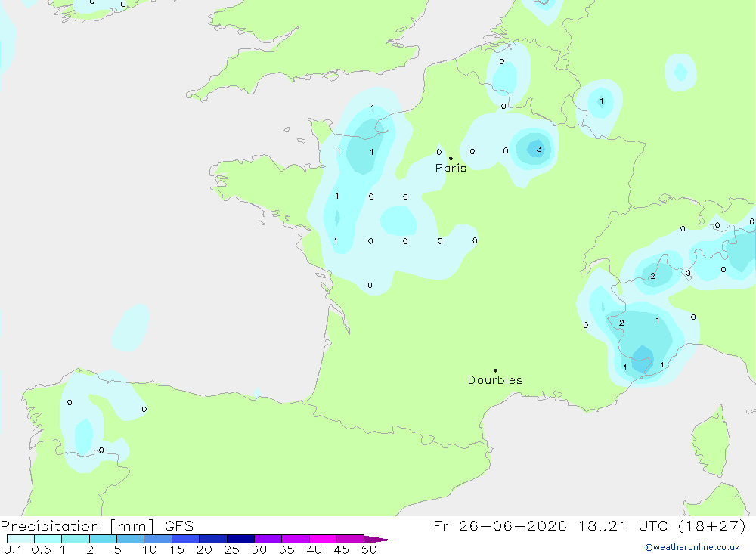This screenshot has width=756, height=554.
Task: Click the 5 legend scale label
Action: click(x=117, y=549)
